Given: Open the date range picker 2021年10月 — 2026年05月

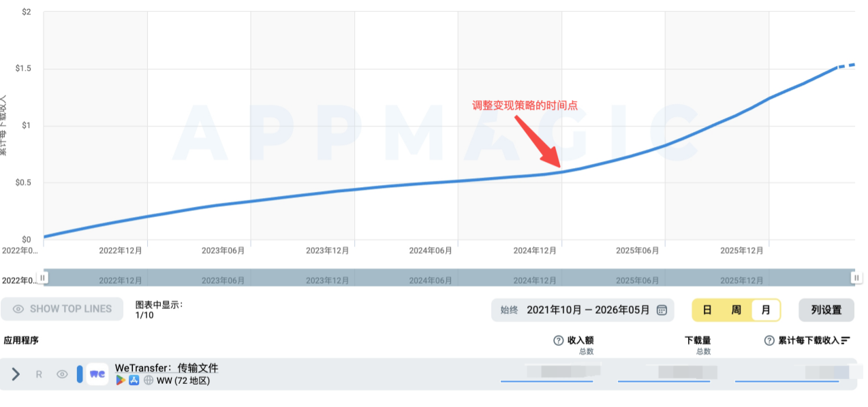Looking at the screenshot, I should [x=583, y=310].
